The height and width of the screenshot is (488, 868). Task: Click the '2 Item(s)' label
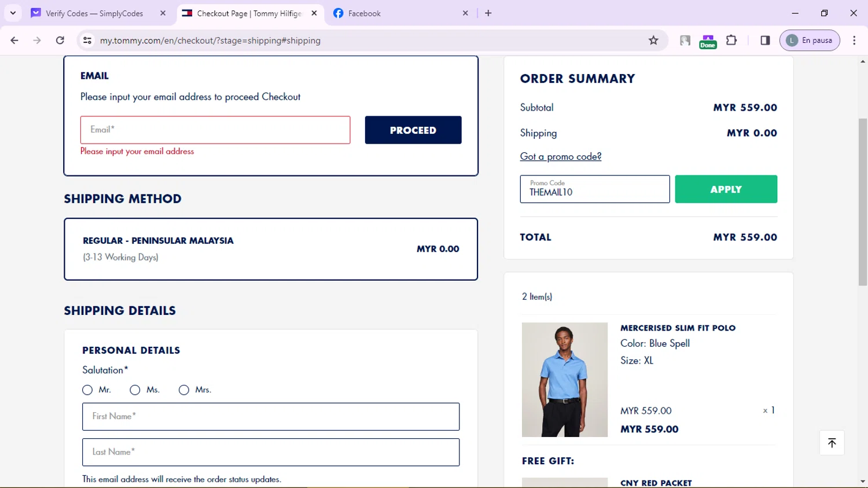[537, 296]
